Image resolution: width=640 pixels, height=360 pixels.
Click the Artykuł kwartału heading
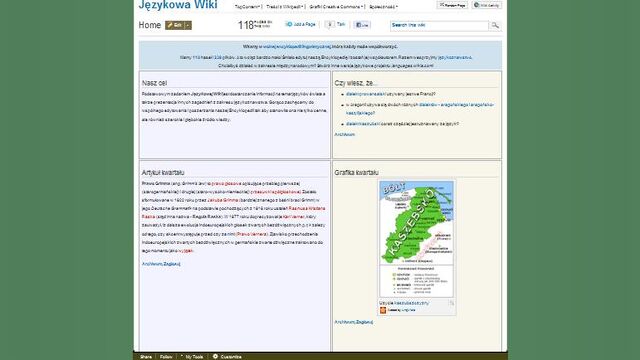[x=163, y=173]
